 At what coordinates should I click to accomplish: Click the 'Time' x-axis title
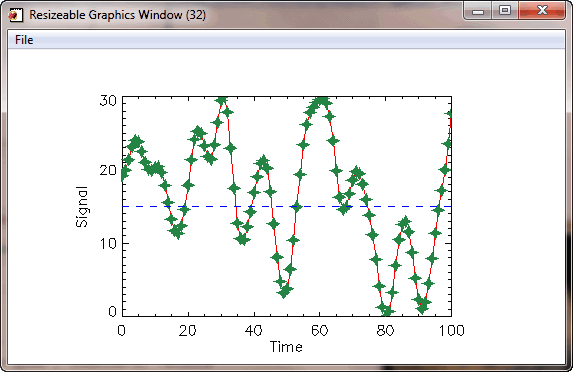click(286, 346)
